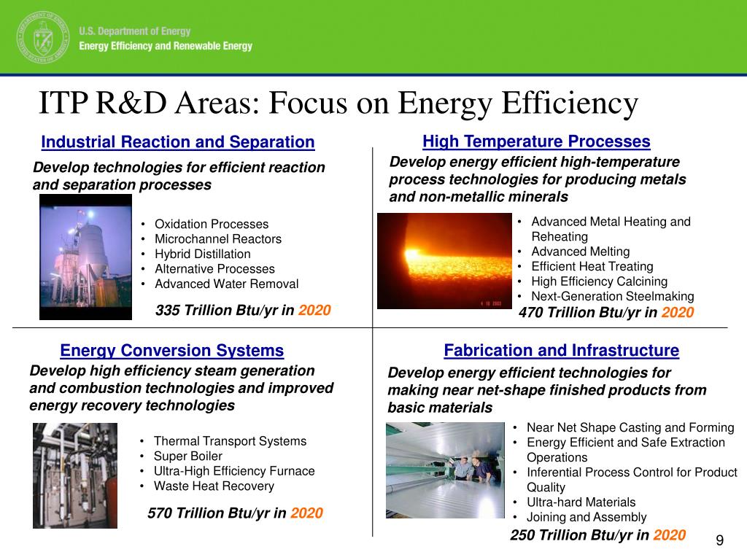Screen dimensions: 747x560
Task: Click the 'Waste Heat Recovery' bullet
Action: (214, 486)
